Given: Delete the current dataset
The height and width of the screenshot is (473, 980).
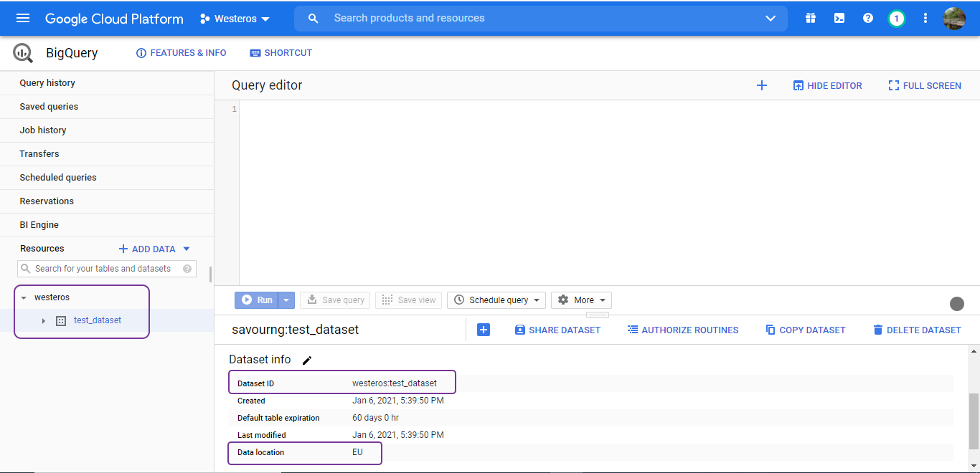Looking at the screenshot, I should (918, 330).
